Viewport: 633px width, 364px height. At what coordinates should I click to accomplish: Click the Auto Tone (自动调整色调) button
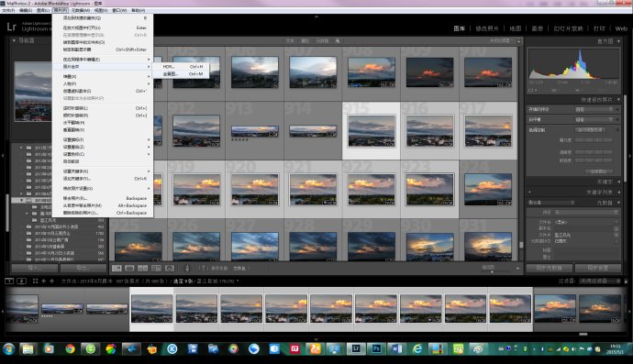(590, 130)
